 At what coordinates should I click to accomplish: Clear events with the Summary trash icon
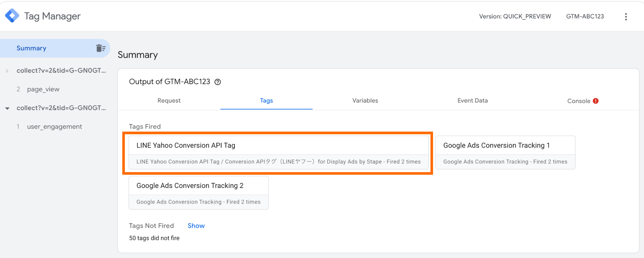101,48
